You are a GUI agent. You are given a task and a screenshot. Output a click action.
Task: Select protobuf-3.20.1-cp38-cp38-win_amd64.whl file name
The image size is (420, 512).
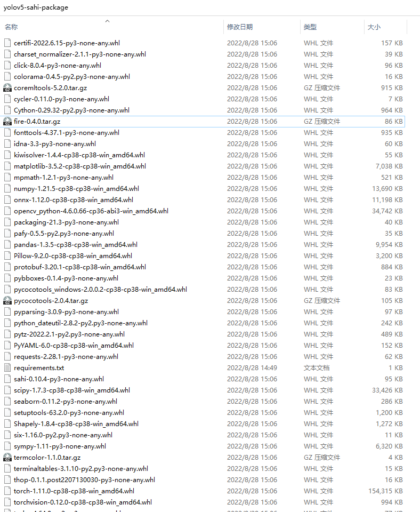coord(80,267)
